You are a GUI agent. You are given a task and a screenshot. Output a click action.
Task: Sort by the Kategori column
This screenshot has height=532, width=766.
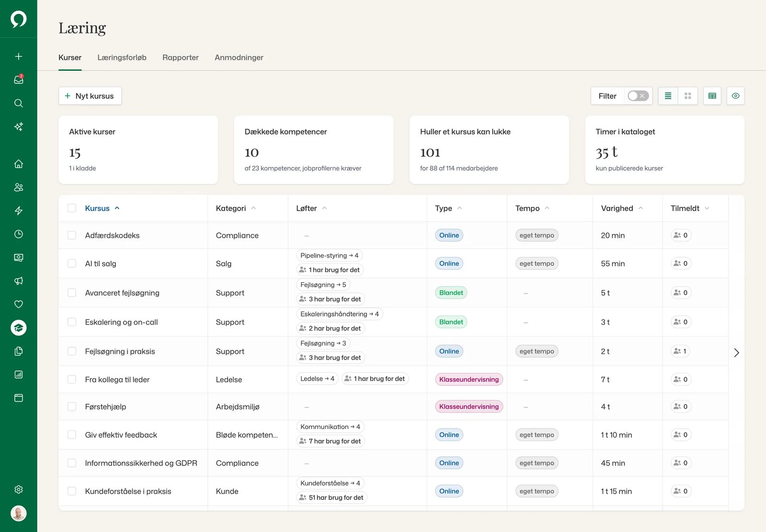236,208
